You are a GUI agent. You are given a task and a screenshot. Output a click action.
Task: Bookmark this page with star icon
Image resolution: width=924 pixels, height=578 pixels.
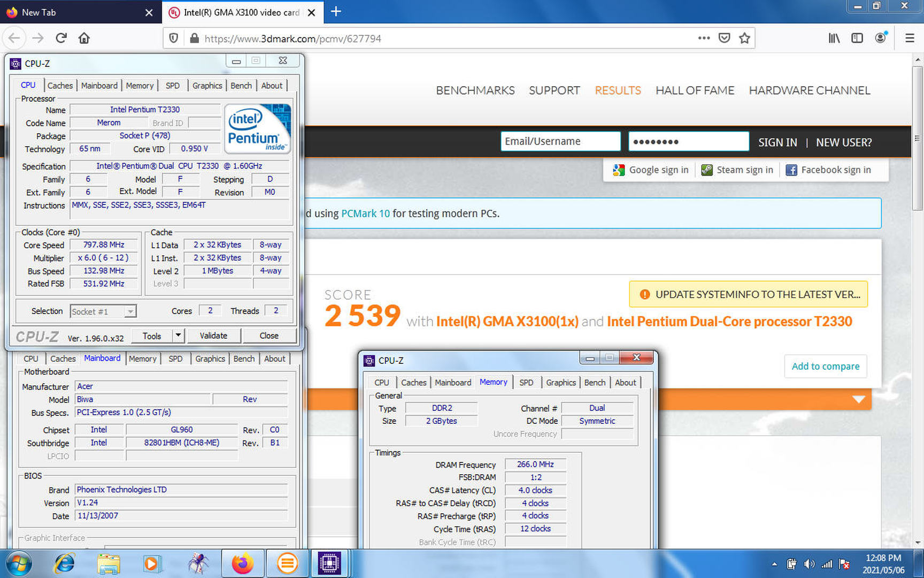click(x=744, y=38)
